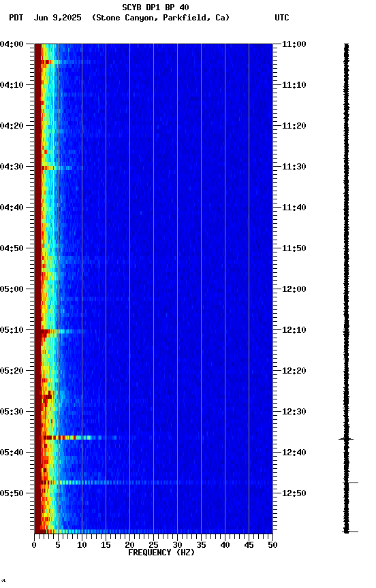Click the 05:50 PDT time label
This screenshot has width=376, height=588.
[12, 493]
